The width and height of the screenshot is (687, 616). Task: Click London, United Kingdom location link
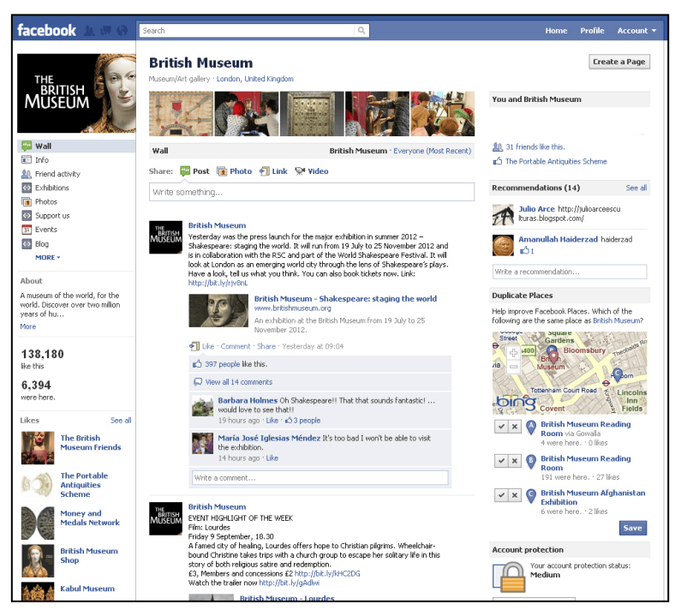point(255,79)
